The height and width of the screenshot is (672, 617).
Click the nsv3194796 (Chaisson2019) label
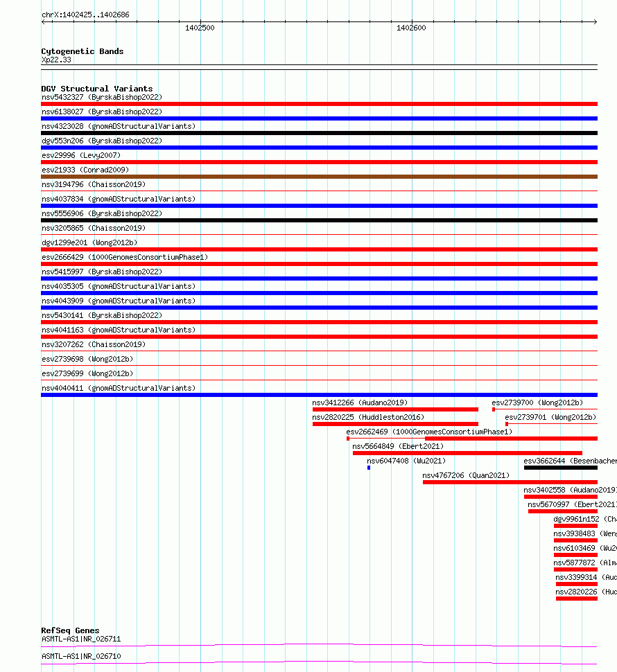tap(94, 185)
